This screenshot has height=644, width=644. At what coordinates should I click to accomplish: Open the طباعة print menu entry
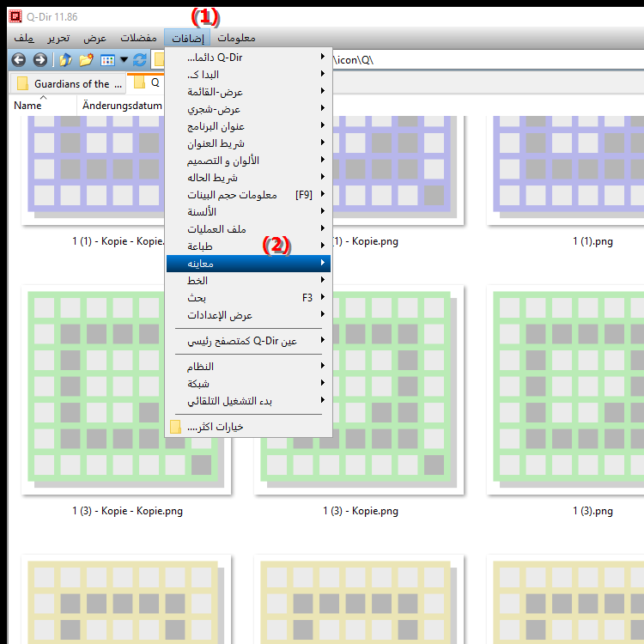248,246
